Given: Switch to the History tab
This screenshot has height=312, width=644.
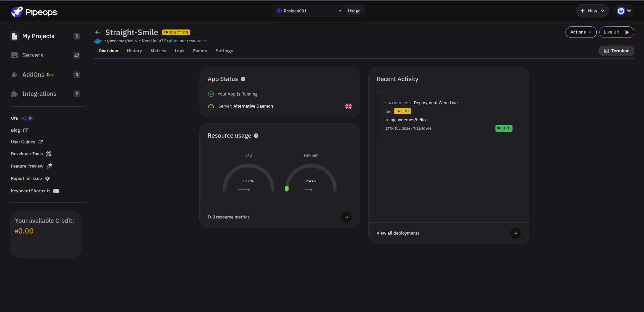Looking at the screenshot, I should coord(134,51).
